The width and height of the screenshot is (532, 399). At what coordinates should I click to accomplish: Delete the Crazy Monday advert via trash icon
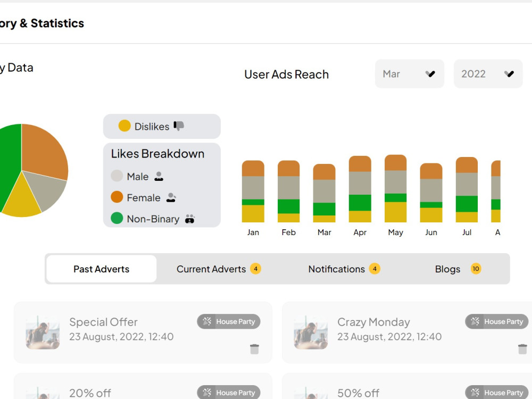[x=522, y=349]
